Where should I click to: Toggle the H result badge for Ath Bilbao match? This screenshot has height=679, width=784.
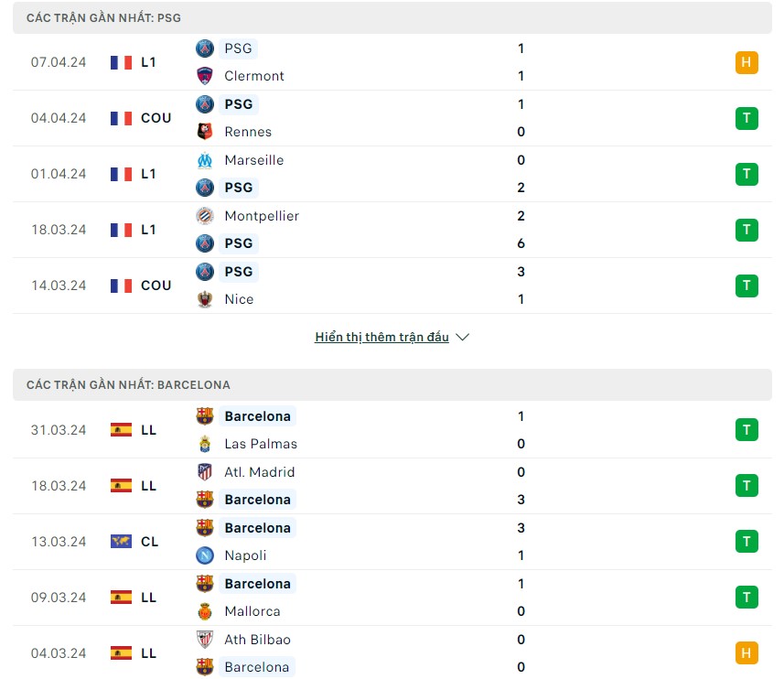[x=746, y=652]
